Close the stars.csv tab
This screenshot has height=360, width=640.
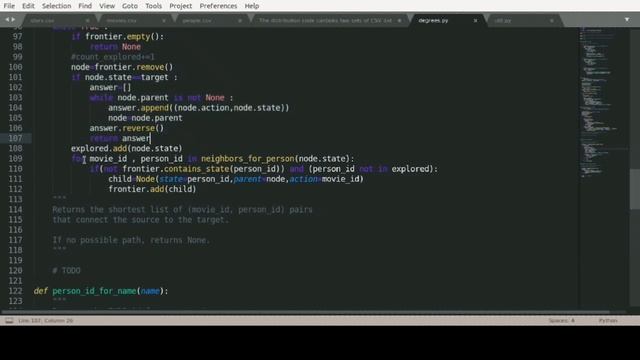[x=87, y=20]
